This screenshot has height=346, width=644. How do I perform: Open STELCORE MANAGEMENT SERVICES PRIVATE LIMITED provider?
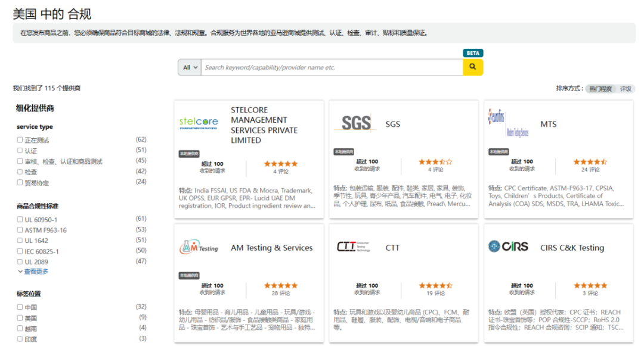[264, 125]
